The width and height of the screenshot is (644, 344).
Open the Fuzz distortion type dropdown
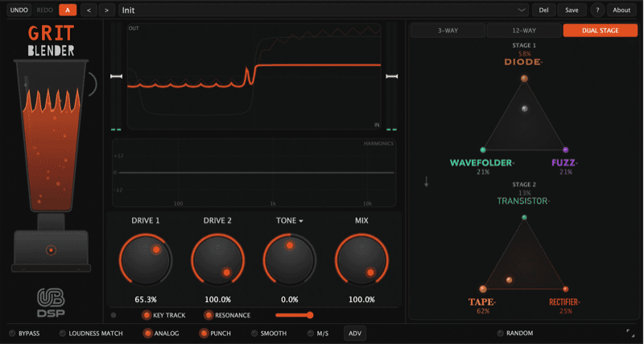tap(565, 163)
